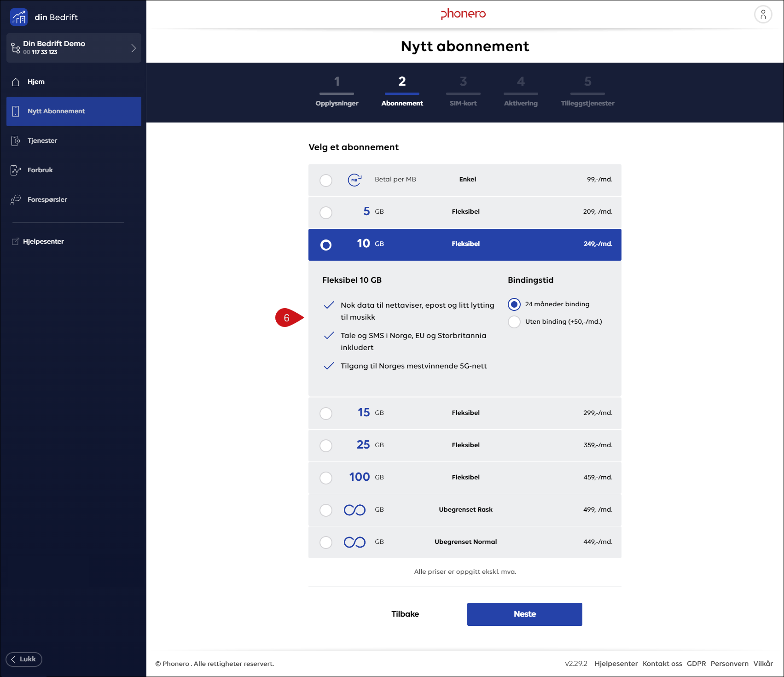Image resolution: width=784 pixels, height=677 pixels.
Task: Click the 209,-/md. price text
Action: pyautogui.click(x=598, y=212)
